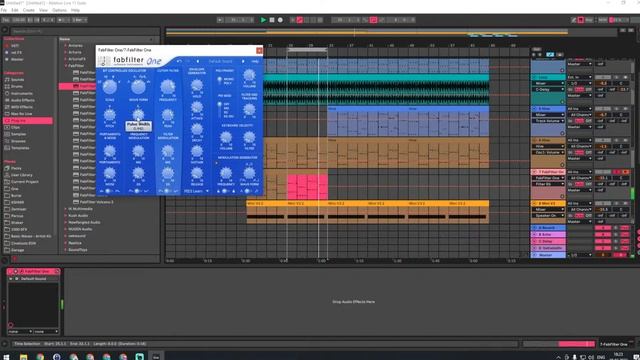This screenshot has height=360, width=640.
Task: Expand the SoundToys folder
Action: tap(65, 250)
